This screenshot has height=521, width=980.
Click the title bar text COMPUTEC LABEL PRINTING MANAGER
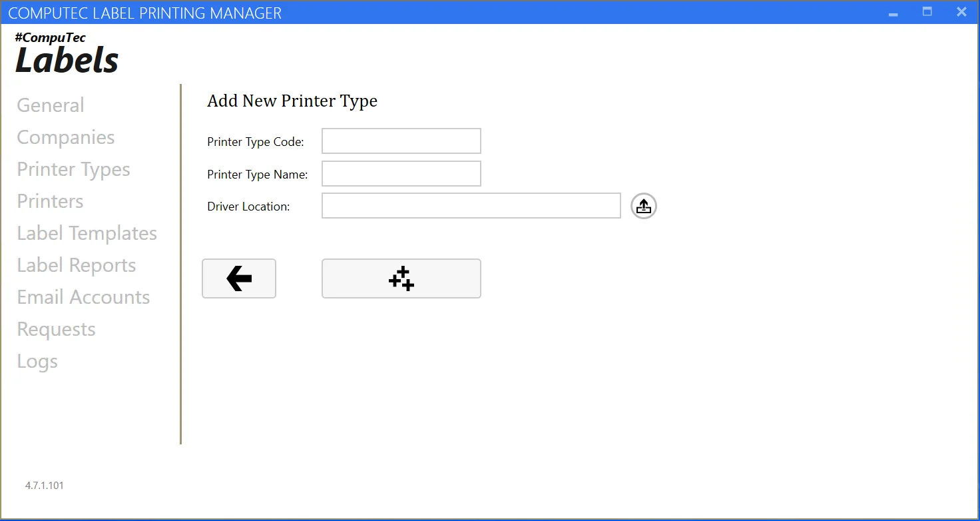point(145,12)
